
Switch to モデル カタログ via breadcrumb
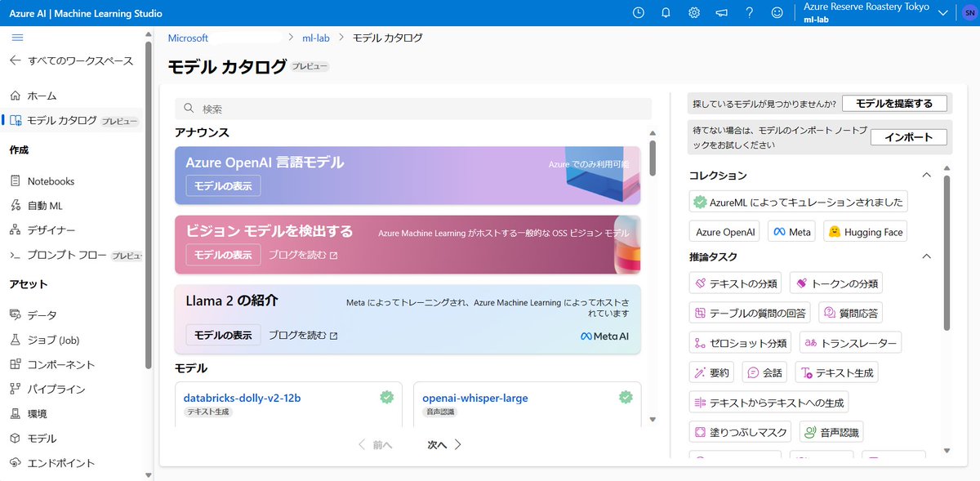pos(387,36)
